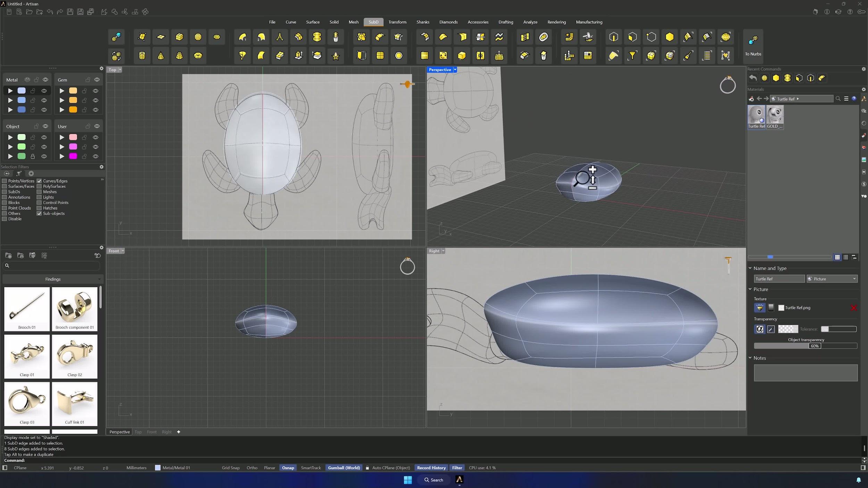This screenshot has height=488, width=868.
Task: Click the Filter button in status bar
Action: coord(457,468)
